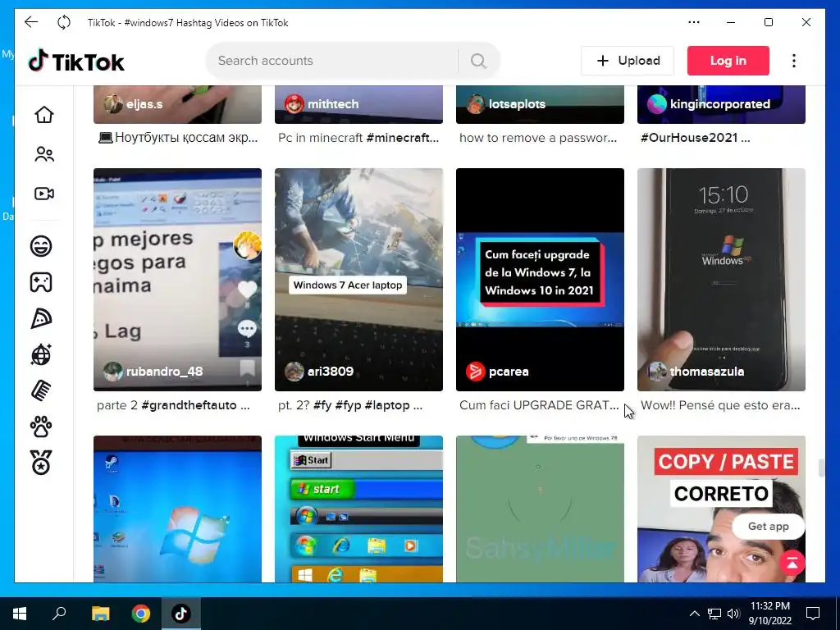Click the Ноутбукты қоссам caption text
Image resolution: width=840 pixels, height=630 pixels.
tap(178, 138)
